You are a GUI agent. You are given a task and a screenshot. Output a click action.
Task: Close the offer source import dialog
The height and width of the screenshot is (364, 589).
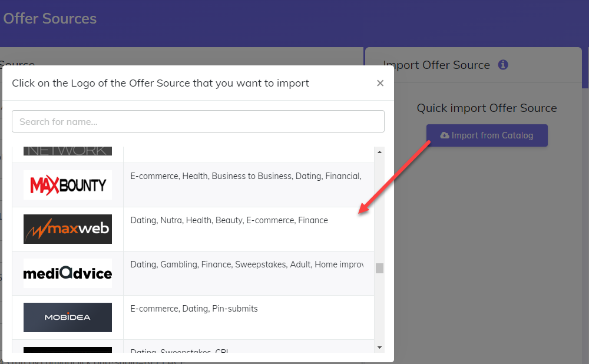[380, 83]
